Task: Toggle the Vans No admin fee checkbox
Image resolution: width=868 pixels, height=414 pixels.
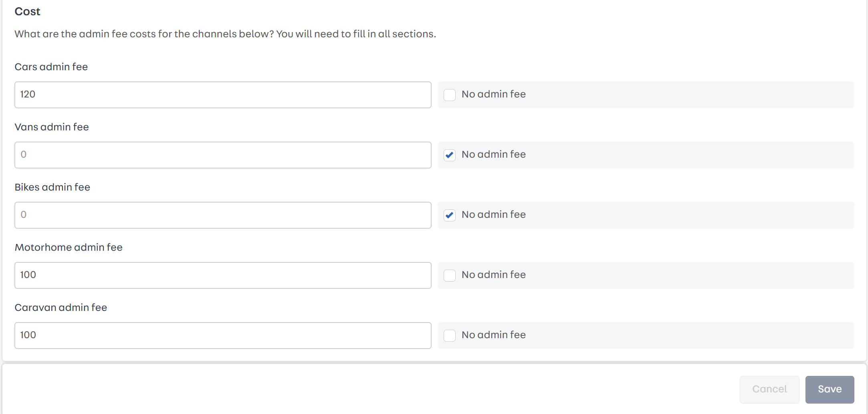Action: [x=450, y=155]
